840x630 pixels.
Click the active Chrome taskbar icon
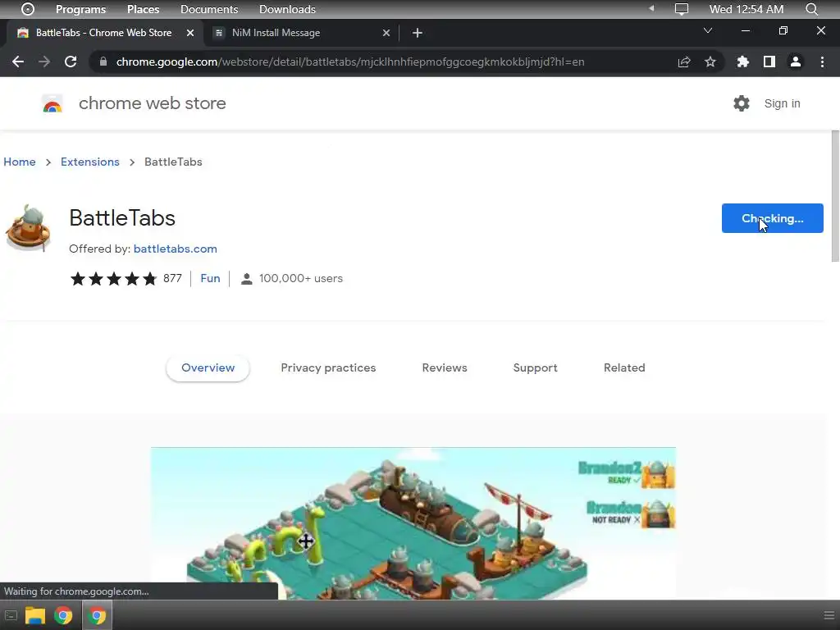(x=97, y=615)
